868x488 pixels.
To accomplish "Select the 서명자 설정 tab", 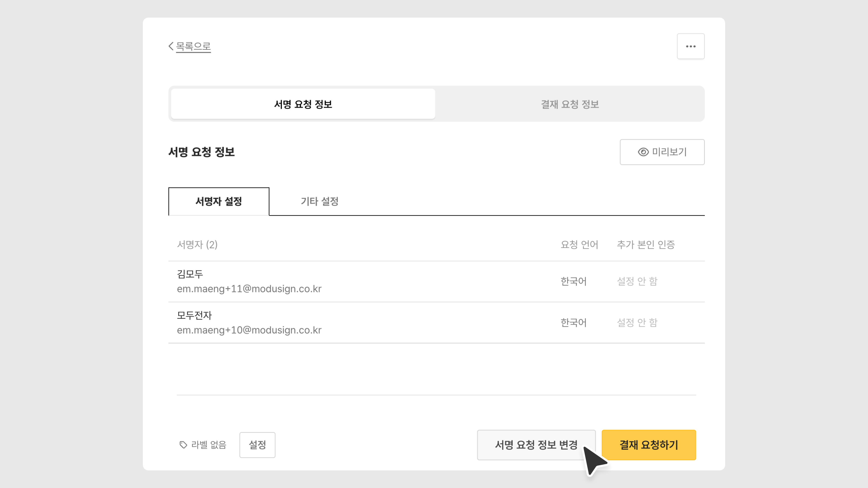I will coord(219,201).
